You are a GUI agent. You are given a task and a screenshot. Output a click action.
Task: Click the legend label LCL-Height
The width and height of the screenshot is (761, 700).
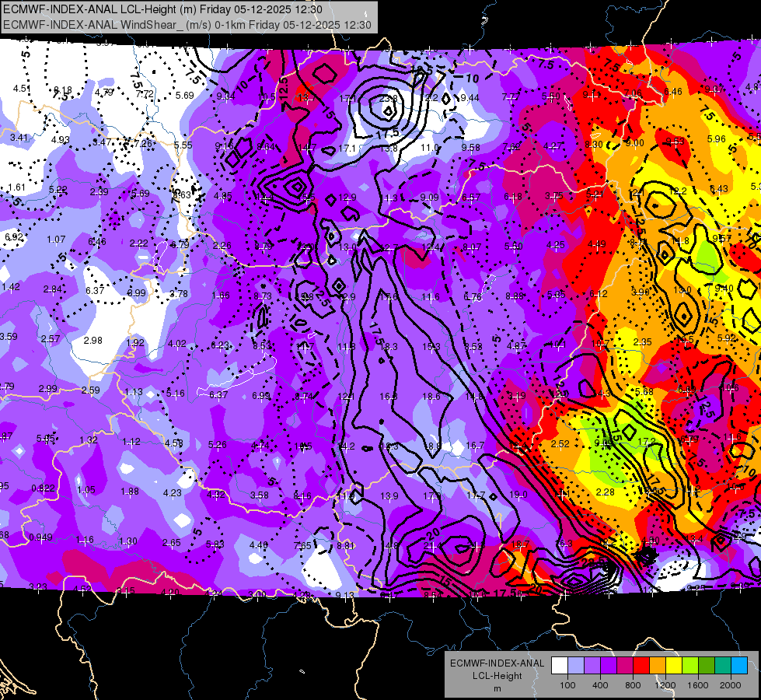click(x=497, y=676)
